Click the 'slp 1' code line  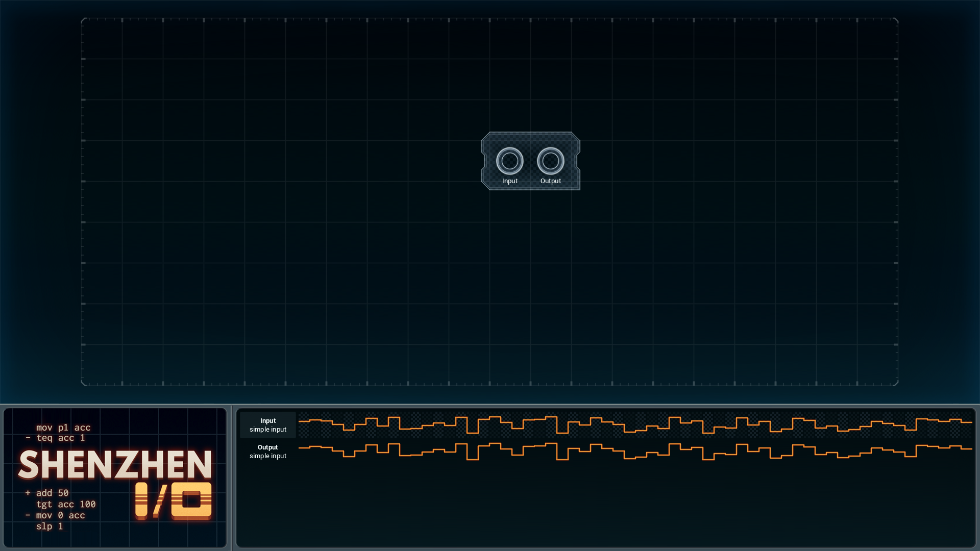point(50,526)
